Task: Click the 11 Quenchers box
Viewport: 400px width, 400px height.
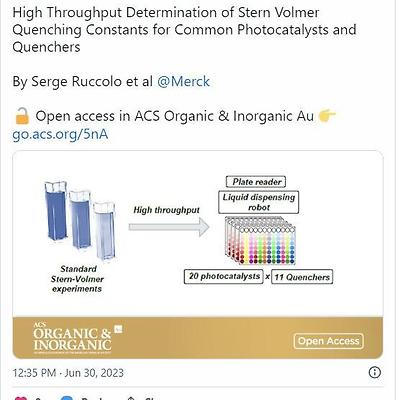Action: click(x=302, y=277)
